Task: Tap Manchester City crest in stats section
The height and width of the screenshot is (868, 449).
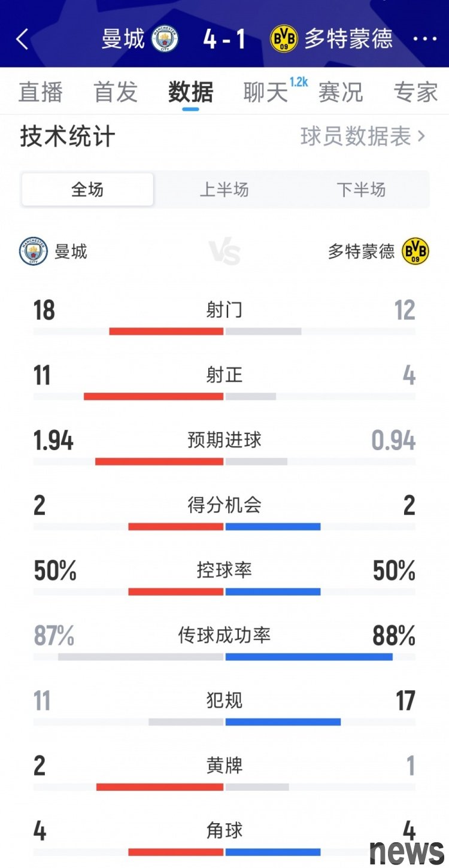Action: [34, 251]
